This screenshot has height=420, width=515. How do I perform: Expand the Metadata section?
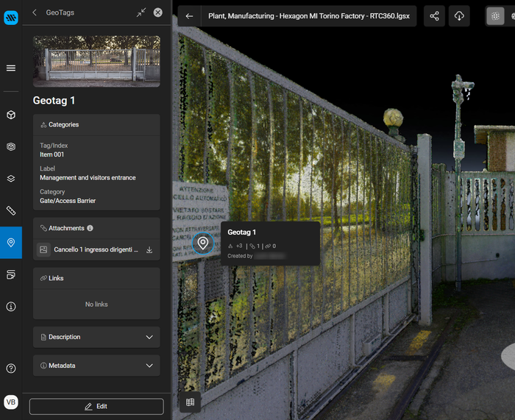pyautogui.click(x=96, y=366)
